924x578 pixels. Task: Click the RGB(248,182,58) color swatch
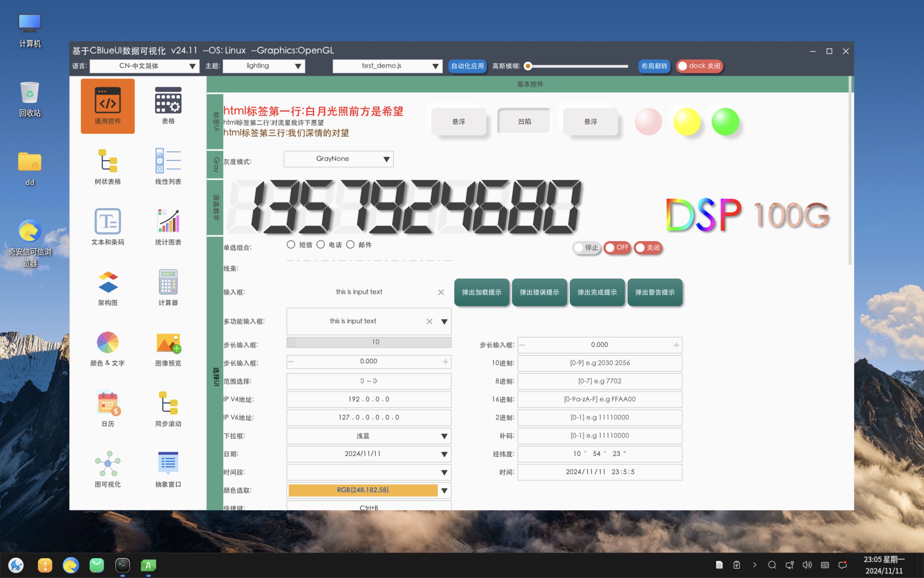pos(363,490)
